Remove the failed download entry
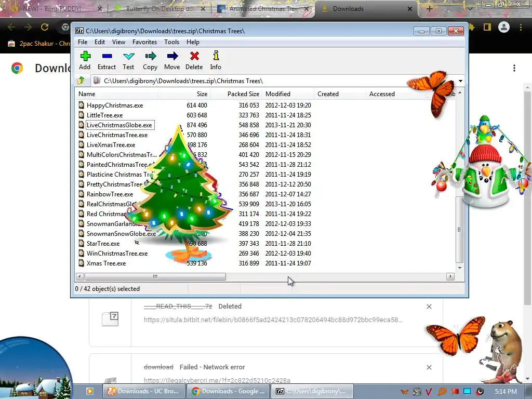The image size is (532, 399). 429,367
